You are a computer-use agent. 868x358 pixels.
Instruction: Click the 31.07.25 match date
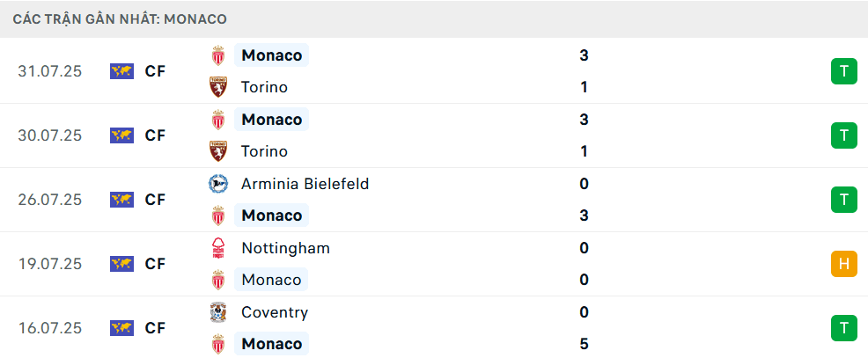49,71
